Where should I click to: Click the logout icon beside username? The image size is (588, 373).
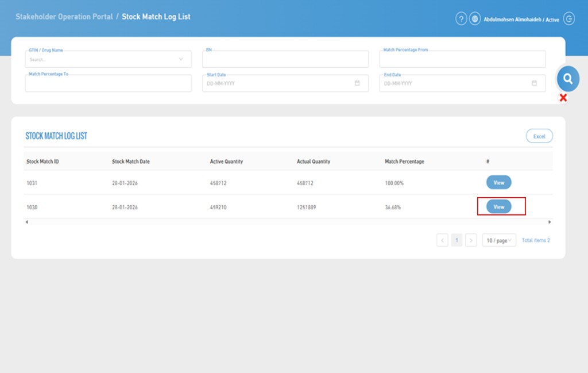click(568, 19)
